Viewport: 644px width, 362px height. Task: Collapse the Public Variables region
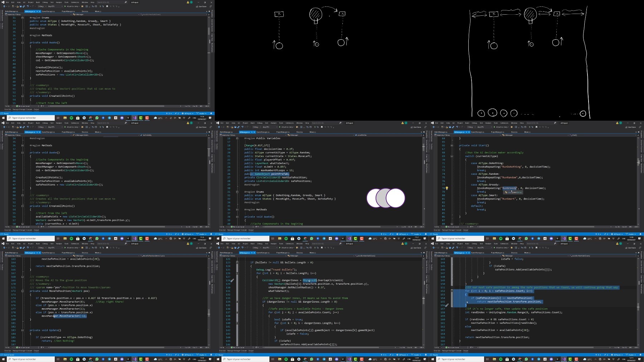[x=237, y=138]
